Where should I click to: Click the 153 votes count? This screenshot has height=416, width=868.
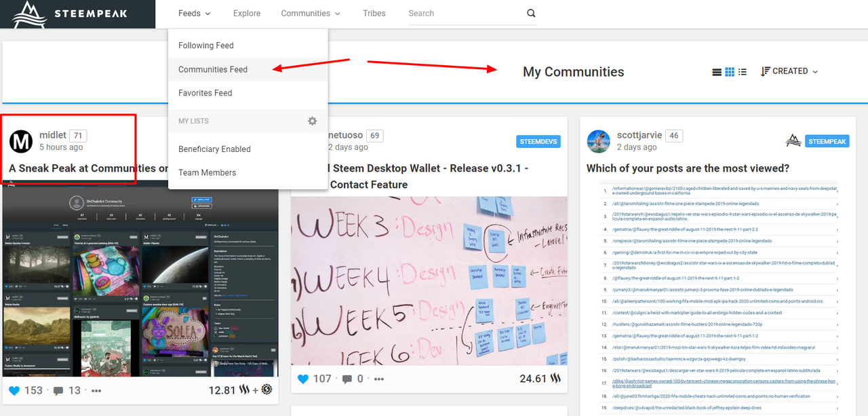33,390
